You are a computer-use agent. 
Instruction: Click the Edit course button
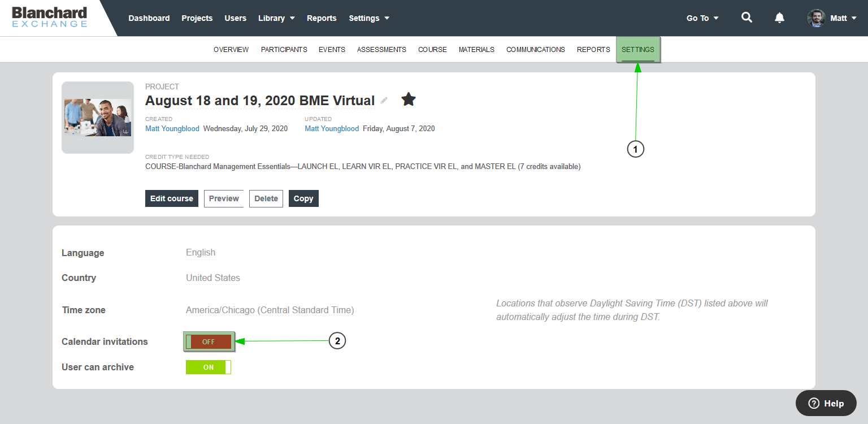tap(172, 198)
